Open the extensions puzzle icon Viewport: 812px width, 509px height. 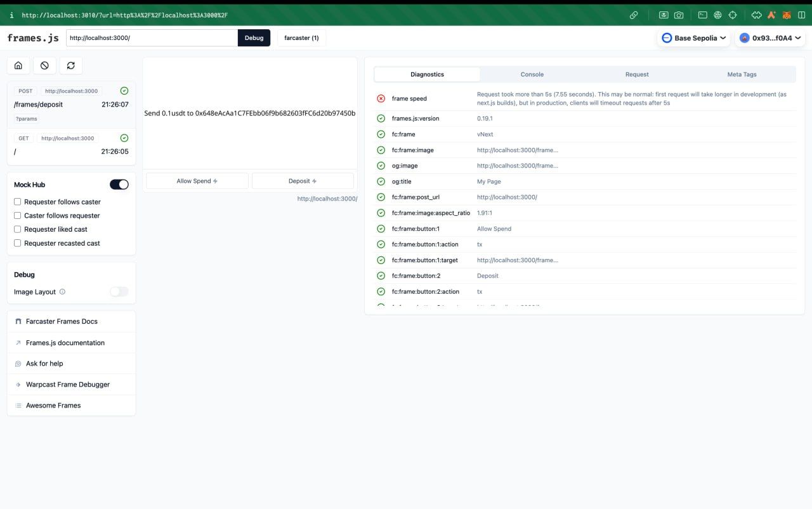click(x=757, y=15)
